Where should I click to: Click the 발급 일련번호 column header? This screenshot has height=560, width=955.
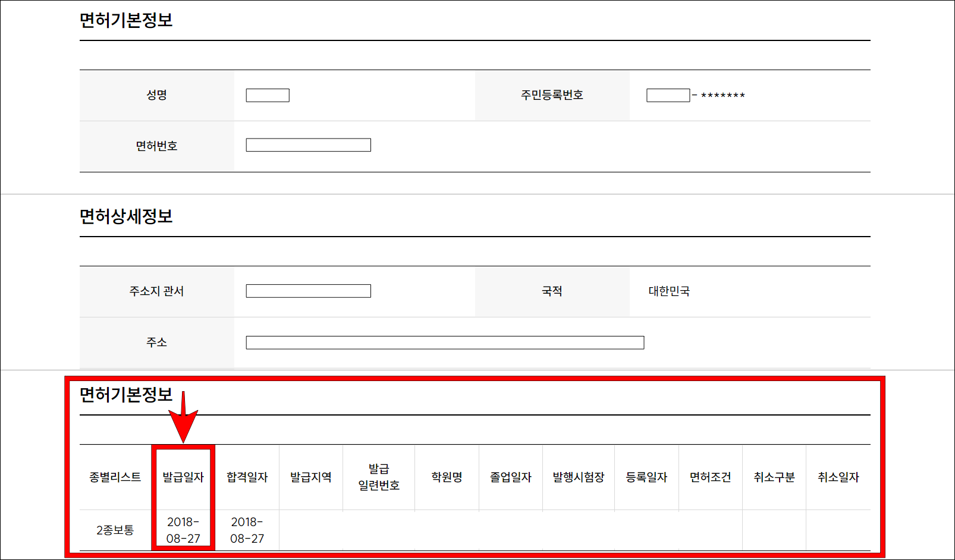point(379,477)
